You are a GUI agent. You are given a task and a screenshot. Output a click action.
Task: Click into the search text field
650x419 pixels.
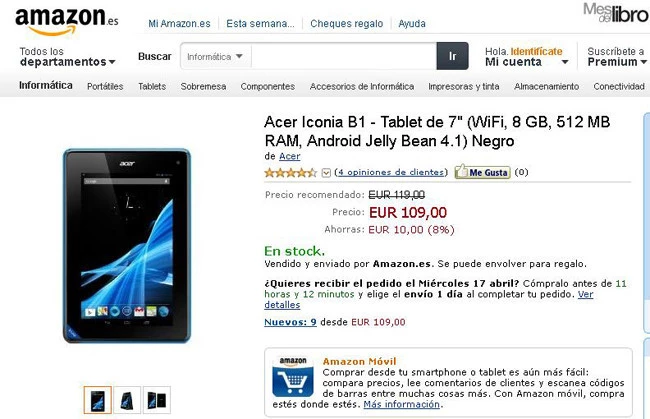344,56
